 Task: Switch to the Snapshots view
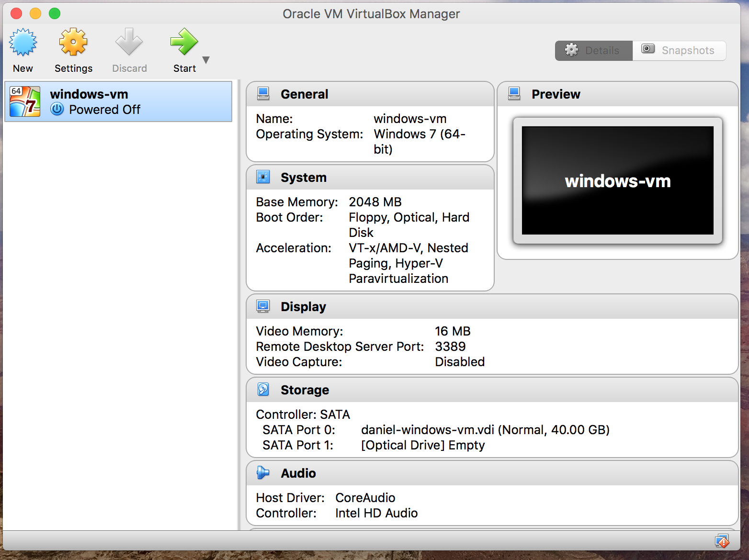coord(679,50)
